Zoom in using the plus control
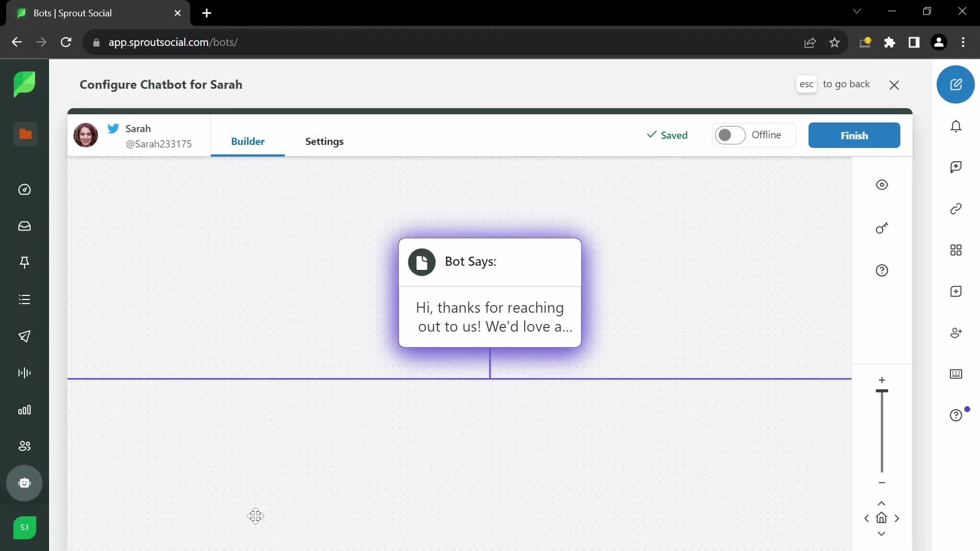 (883, 380)
